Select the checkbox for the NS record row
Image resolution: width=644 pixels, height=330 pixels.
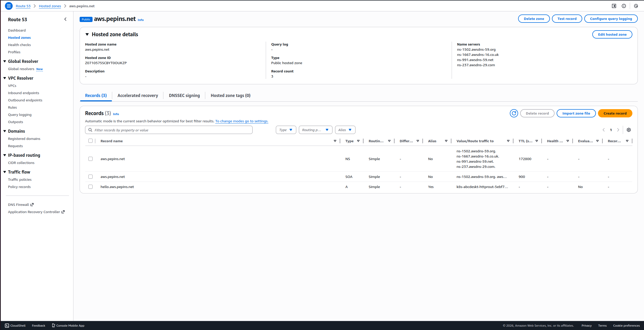[90, 159]
